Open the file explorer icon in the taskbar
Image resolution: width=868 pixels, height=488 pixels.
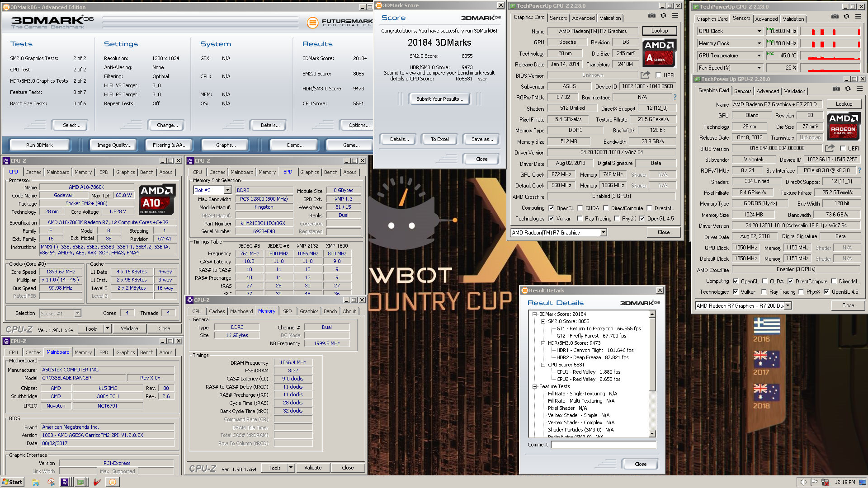[x=35, y=482]
